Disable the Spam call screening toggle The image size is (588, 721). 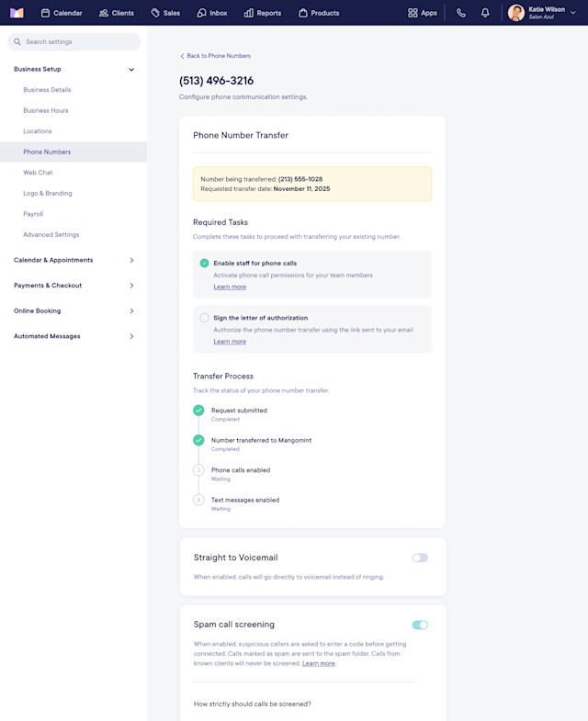point(420,625)
